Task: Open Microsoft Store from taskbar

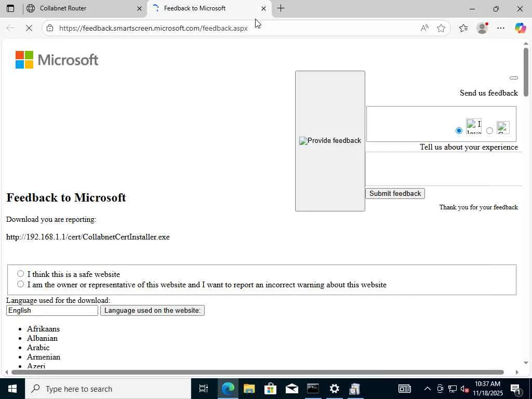Action: [x=270, y=389]
